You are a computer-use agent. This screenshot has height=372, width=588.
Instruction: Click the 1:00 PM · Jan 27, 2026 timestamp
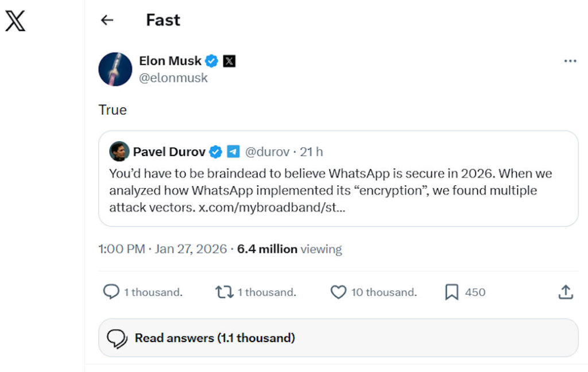click(x=163, y=249)
